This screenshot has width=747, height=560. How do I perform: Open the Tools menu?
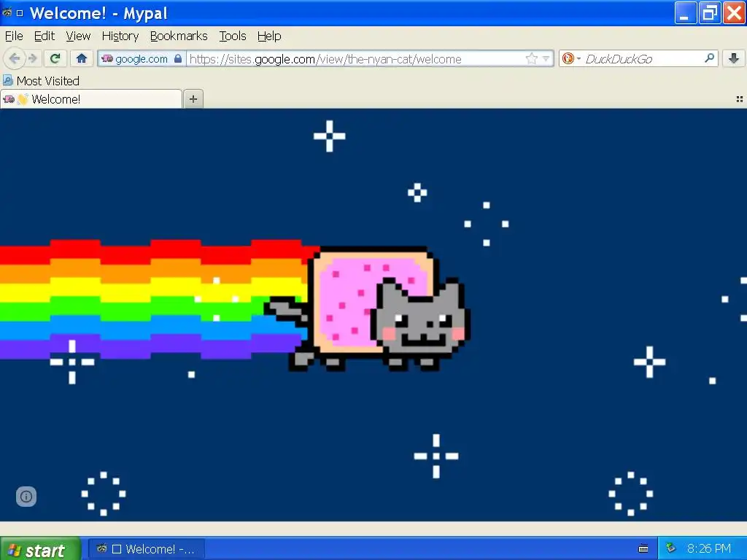pos(233,36)
